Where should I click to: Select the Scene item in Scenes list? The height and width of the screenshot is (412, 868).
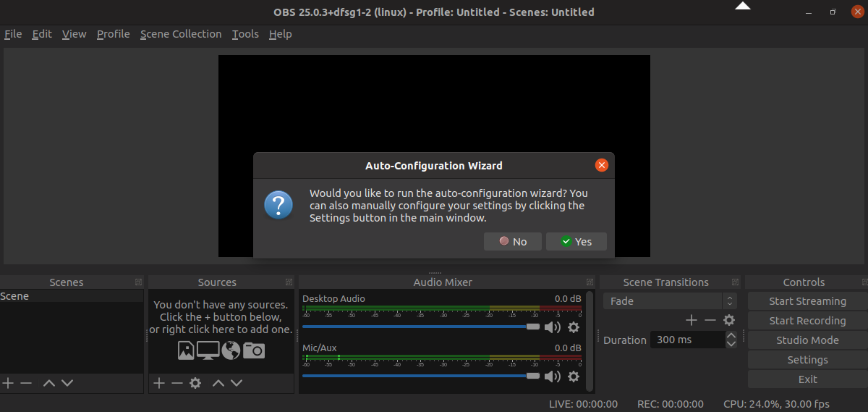click(72, 296)
